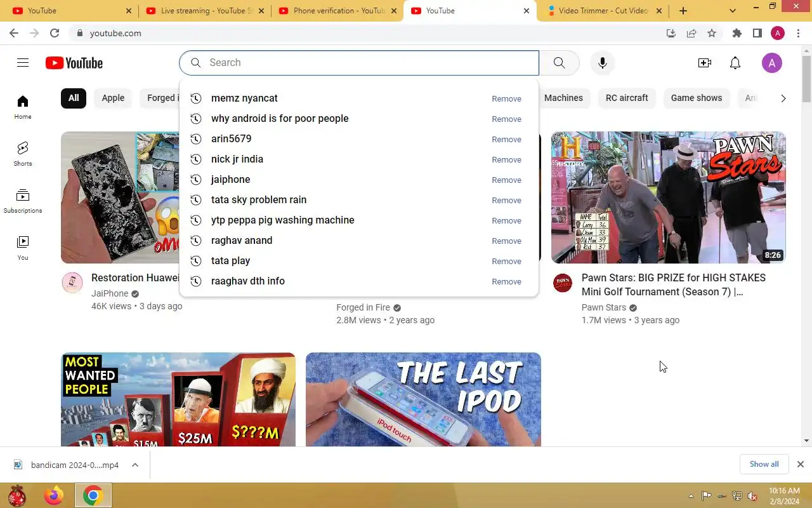The width and height of the screenshot is (812, 508).
Task: Remove 'tata play' search suggestion
Action: pos(506,261)
